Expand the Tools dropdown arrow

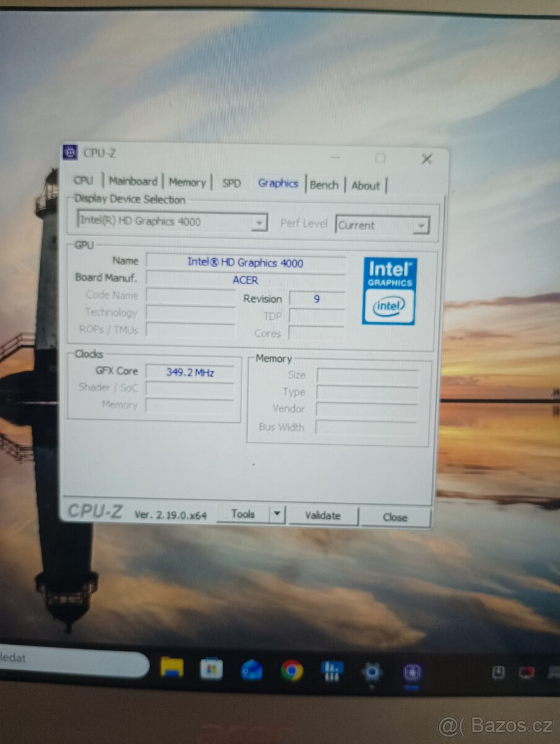coord(277,514)
